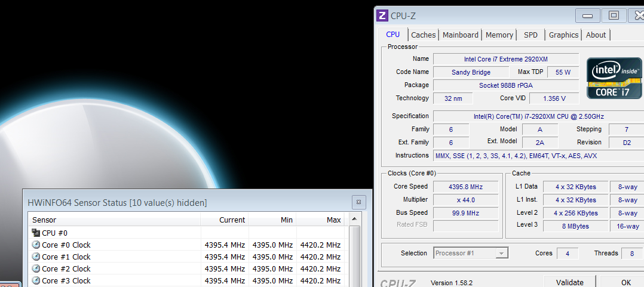644x287 pixels.
Task: Click the Sensor column header
Action: pyautogui.click(x=114, y=220)
